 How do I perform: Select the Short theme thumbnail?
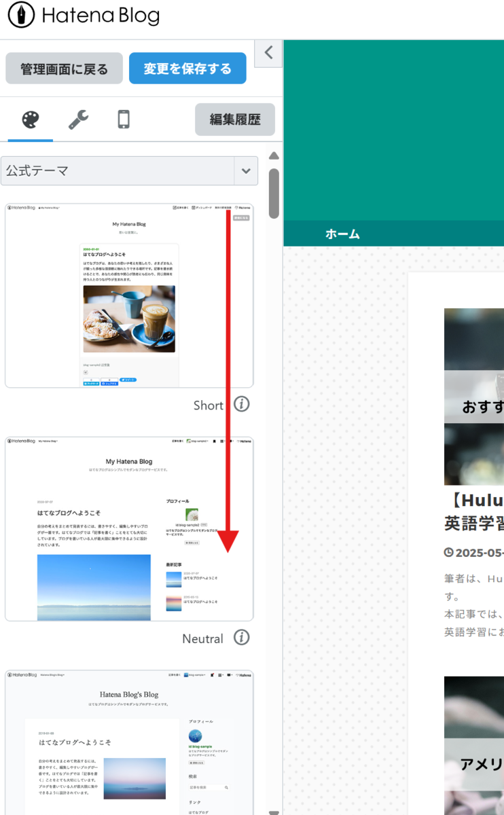[x=129, y=295]
